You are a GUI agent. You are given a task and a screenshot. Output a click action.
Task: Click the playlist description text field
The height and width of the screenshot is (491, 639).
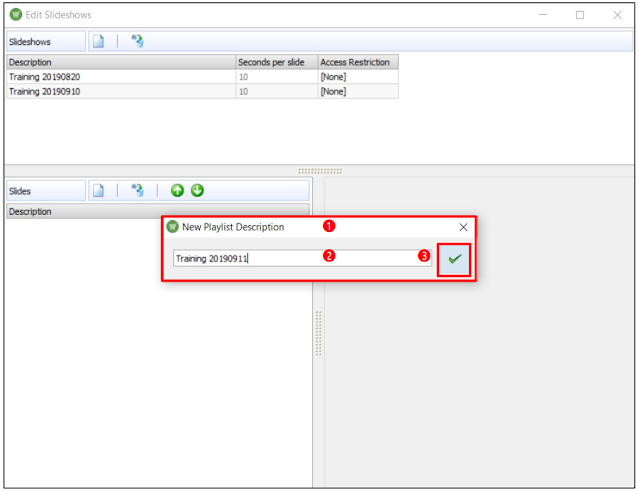tap(302, 258)
